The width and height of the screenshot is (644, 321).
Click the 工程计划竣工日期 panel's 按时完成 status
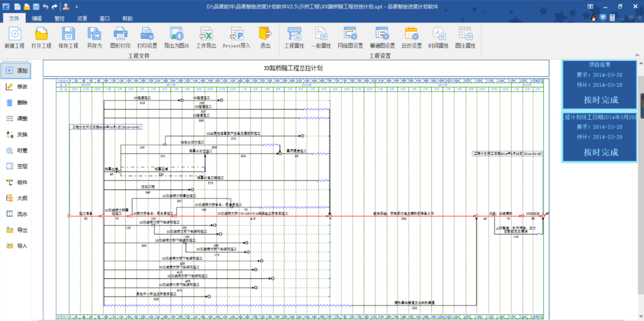click(x=601, y=152)
